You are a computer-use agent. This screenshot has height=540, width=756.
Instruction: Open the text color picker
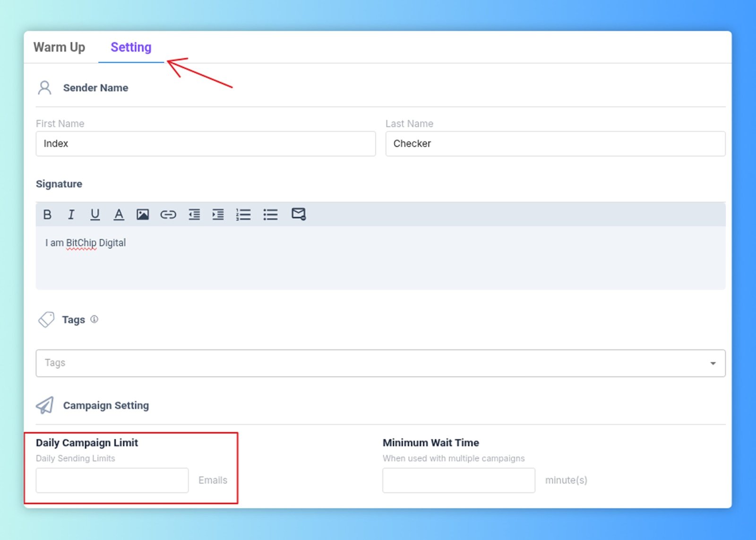point(119,215)
